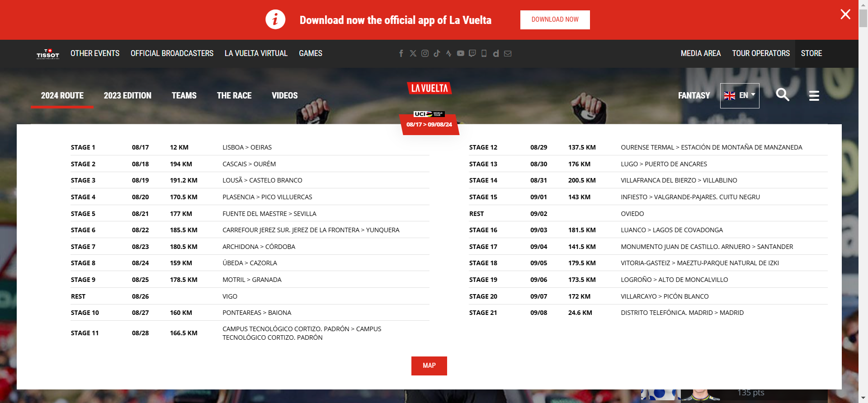The image size is (868, 403).
Task: Click the info icon in red banner
Action: click(275, 19)
